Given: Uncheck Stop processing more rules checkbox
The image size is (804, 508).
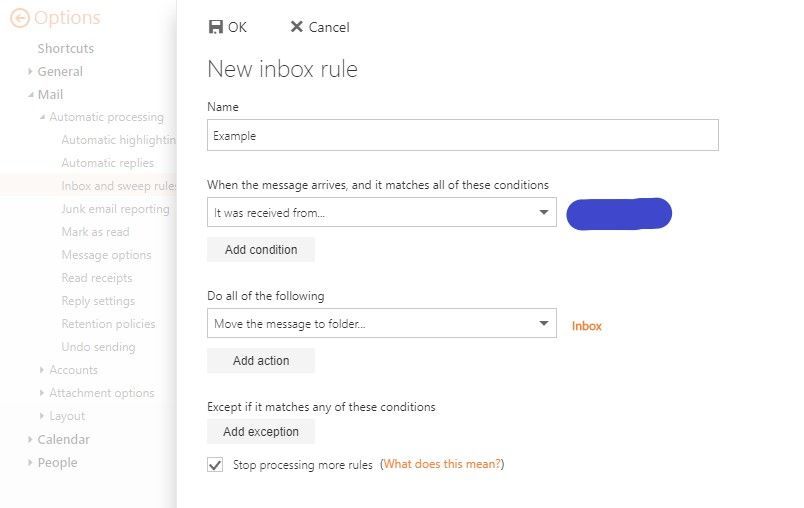Looking at the screenshot, I should click(x=215, y=464).
